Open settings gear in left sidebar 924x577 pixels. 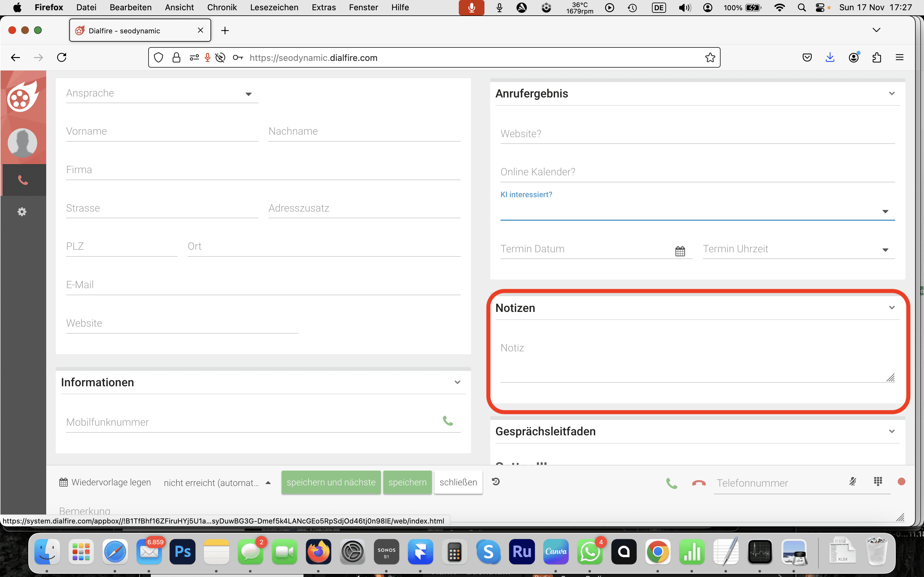[x=22, y=212]
